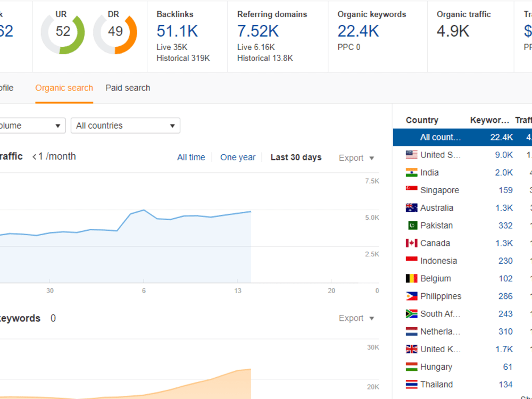532x399 pixels.
Task: Select the All time range
Action: point(191,157)
